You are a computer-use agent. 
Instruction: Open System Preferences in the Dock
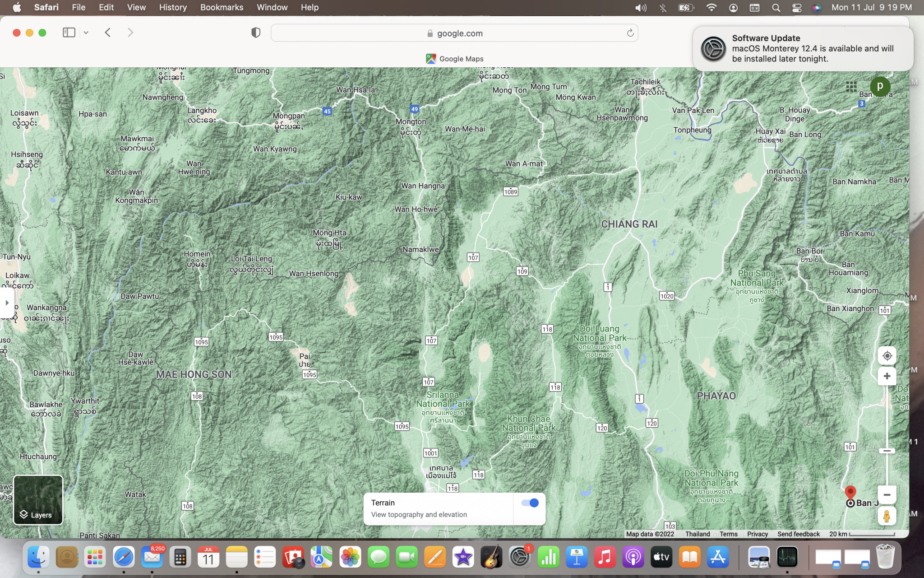pos(520,557)
